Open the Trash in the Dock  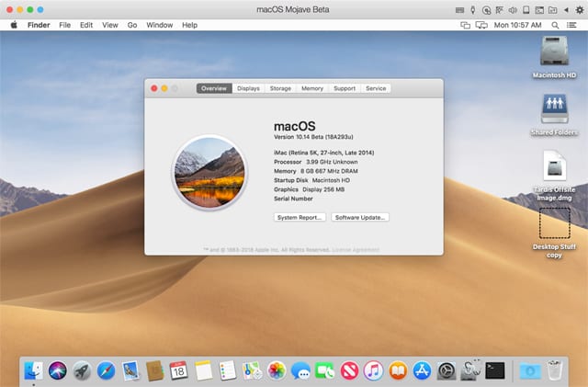point(555,370)
